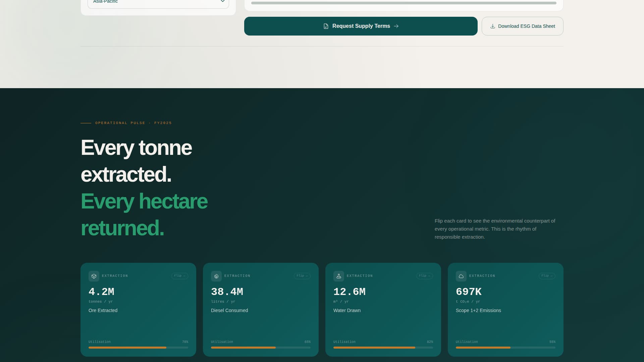Image resolution: width=644 pixels, height=362 pixels.
Task: Click 't CO₂e / yr' unit text
Action: pos(468,302)
